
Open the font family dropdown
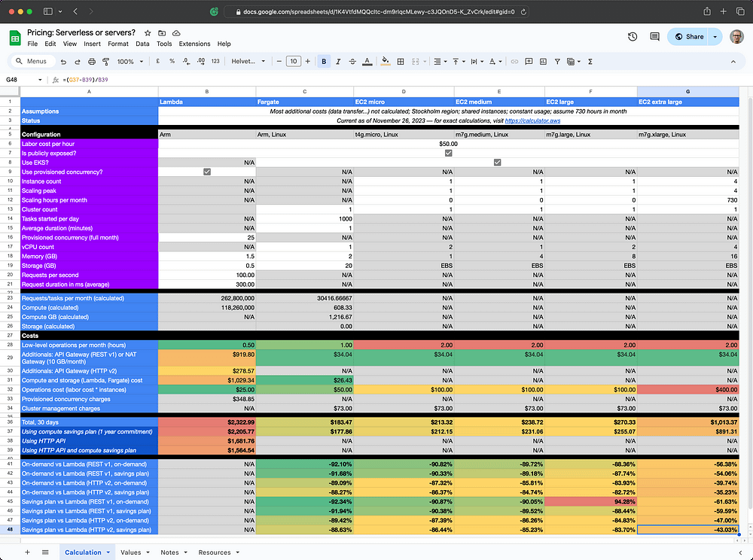pyautogui.click(x=248, y=62)
